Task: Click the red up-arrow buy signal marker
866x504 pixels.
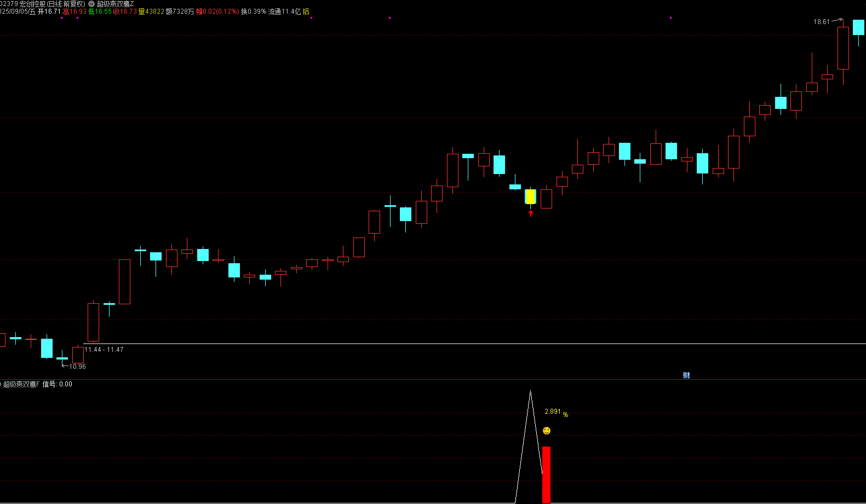Action: click(x=530, y=213)
